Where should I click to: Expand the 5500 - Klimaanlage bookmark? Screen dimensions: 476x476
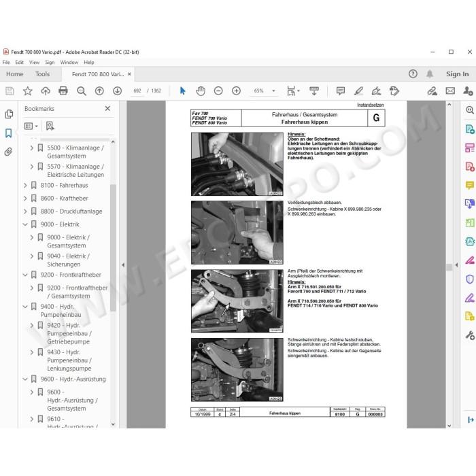(31, 148)
